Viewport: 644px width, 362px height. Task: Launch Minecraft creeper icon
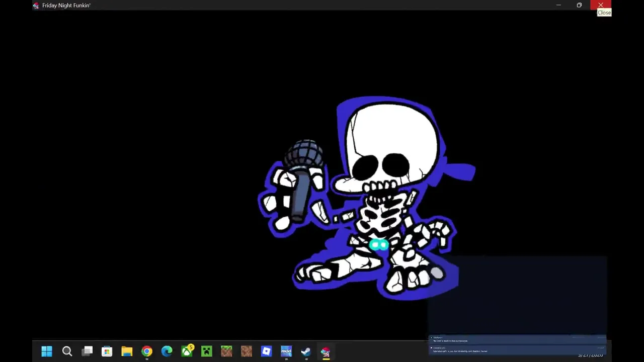[x=207, y=351]
